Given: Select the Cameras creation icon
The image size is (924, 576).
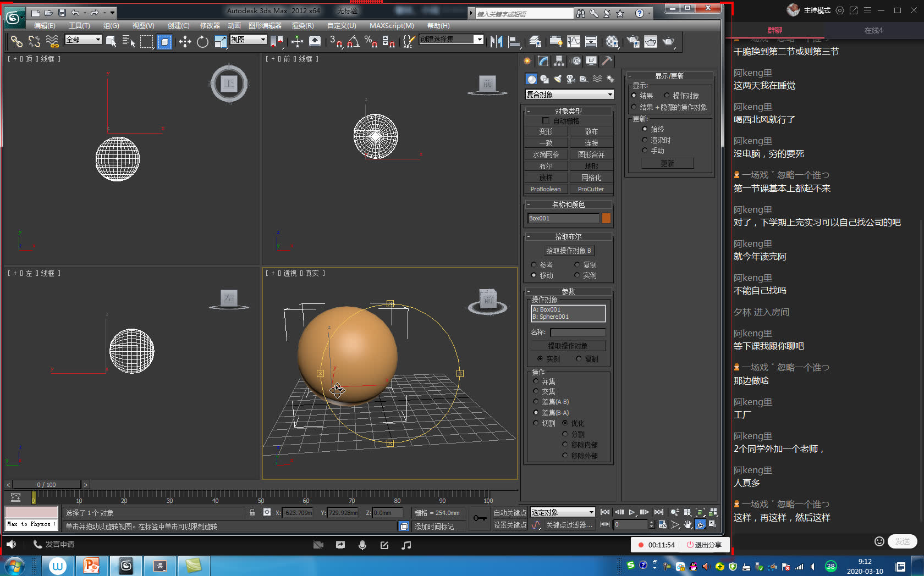Looking at the screenshot, I should (570, 79).
